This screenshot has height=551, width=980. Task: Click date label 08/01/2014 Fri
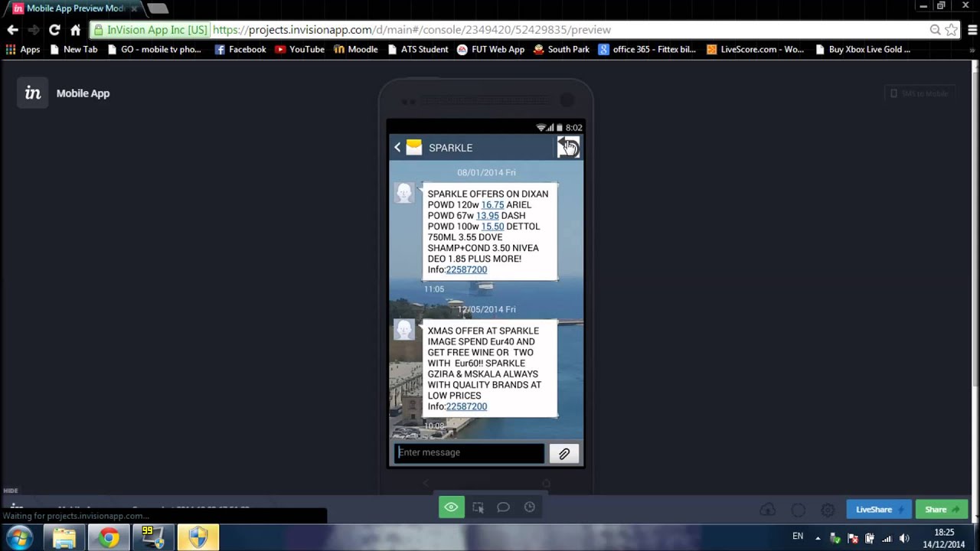pos(486,173)
